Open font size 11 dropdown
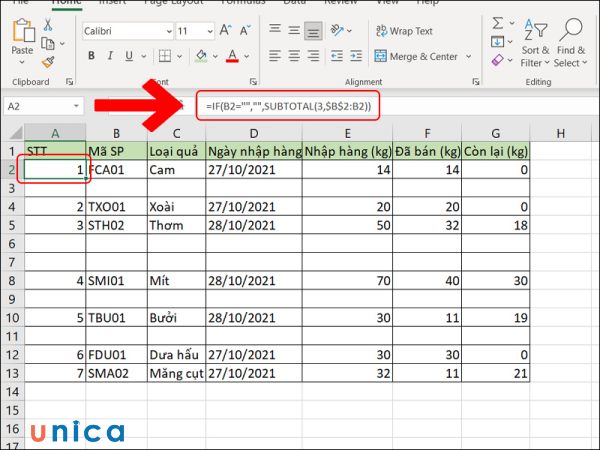 210,31
